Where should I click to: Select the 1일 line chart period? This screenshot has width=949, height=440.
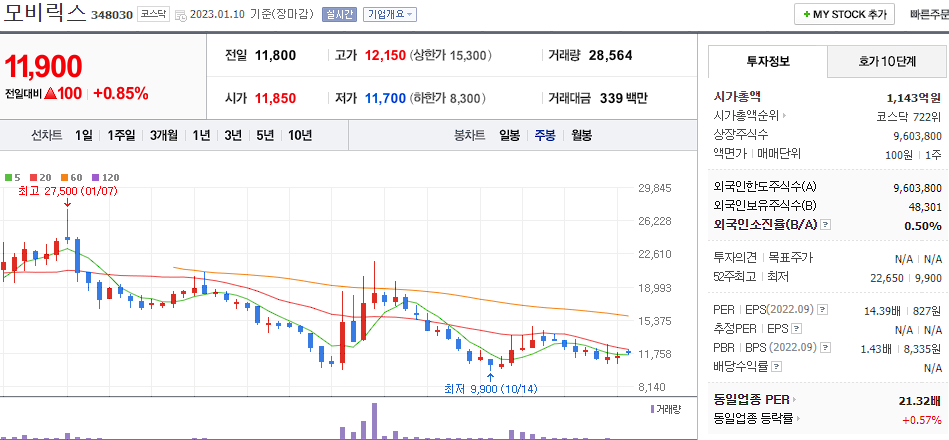click(84, 136)
